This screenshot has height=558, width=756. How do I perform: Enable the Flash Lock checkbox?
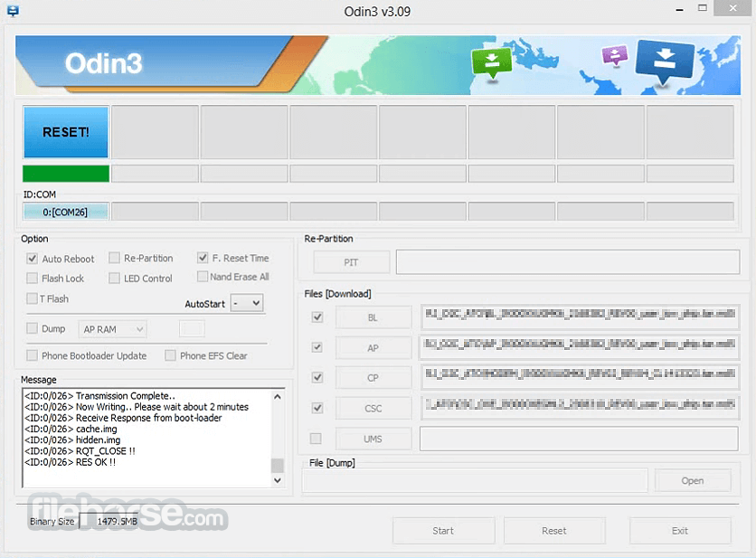point(32,279)
